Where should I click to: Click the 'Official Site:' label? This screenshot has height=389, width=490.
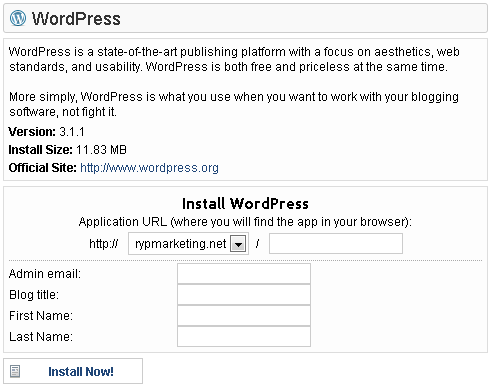point(42,168)
